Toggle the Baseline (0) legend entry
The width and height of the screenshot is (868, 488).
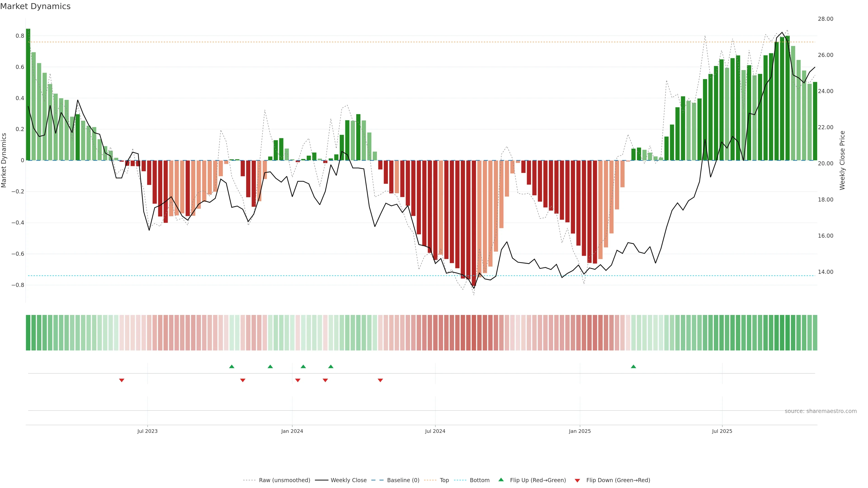coord(403,480)
